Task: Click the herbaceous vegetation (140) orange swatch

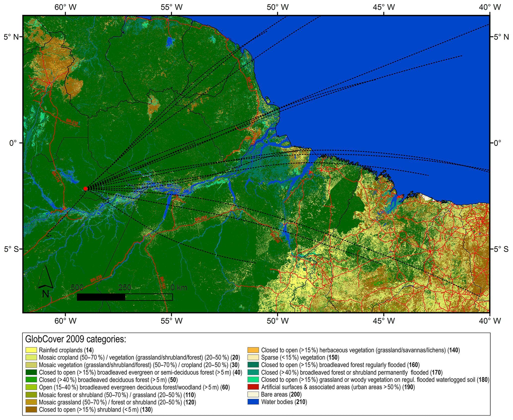Action: 253,350
